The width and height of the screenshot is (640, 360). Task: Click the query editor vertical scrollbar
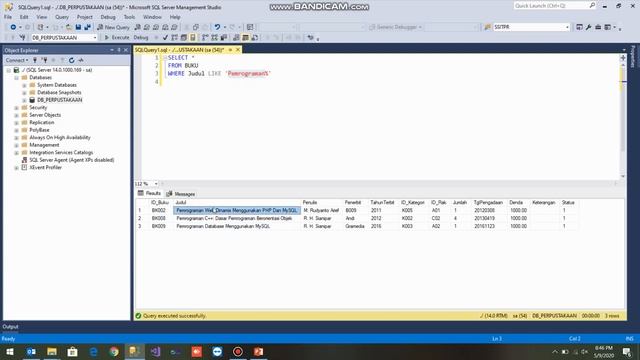(622, 116)
